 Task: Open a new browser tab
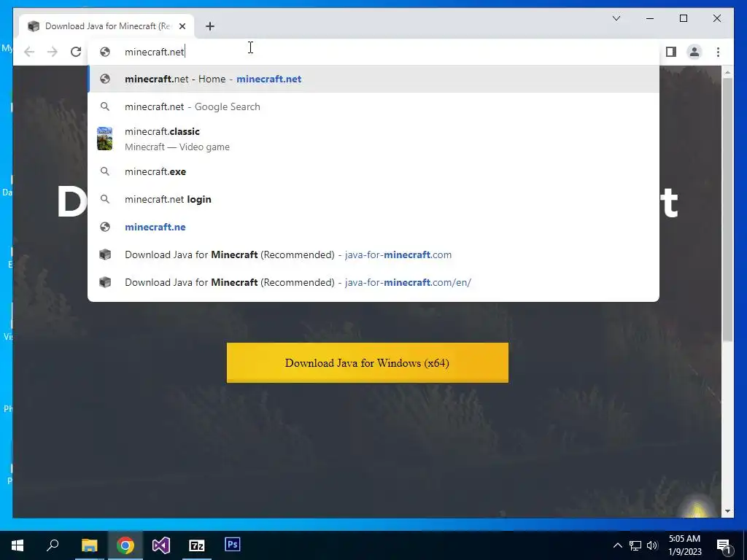pyautogui.click(x=210, y=26)
